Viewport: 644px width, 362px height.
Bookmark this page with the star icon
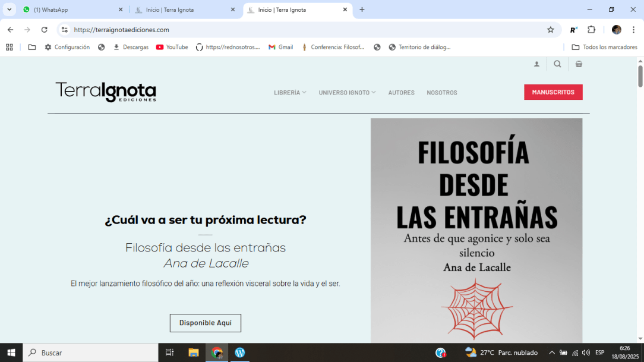pyautogui.click(x=550, y=30)
